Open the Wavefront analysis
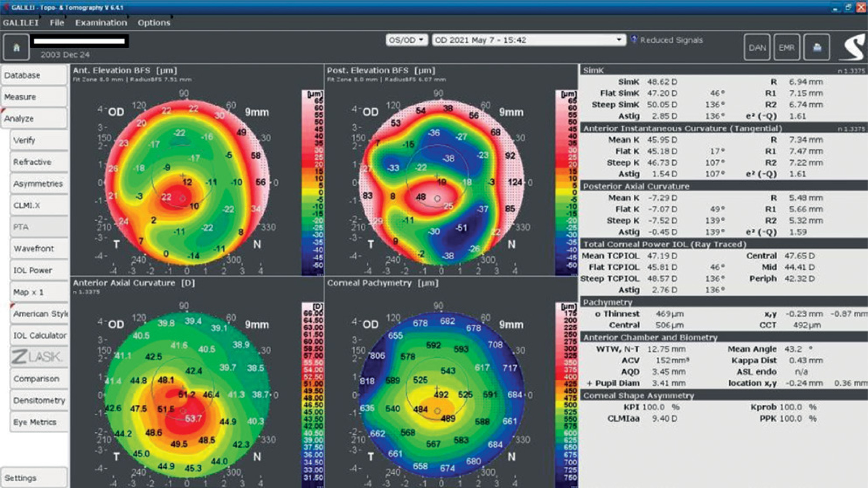 click(x=39, y=249)
